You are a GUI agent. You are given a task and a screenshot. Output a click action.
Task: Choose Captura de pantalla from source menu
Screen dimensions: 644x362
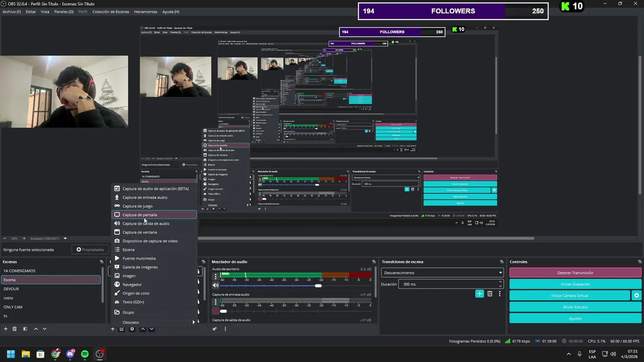154,215
